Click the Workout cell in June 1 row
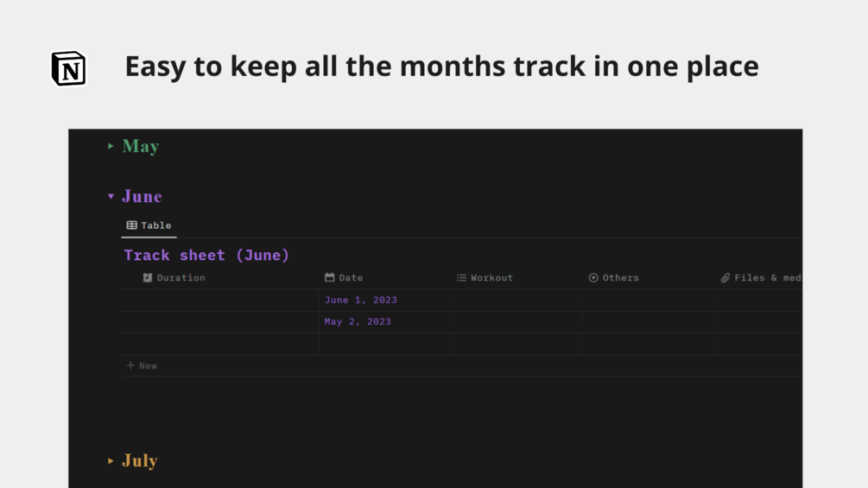Viewport: 868px width, 488px height. point(516,301)
